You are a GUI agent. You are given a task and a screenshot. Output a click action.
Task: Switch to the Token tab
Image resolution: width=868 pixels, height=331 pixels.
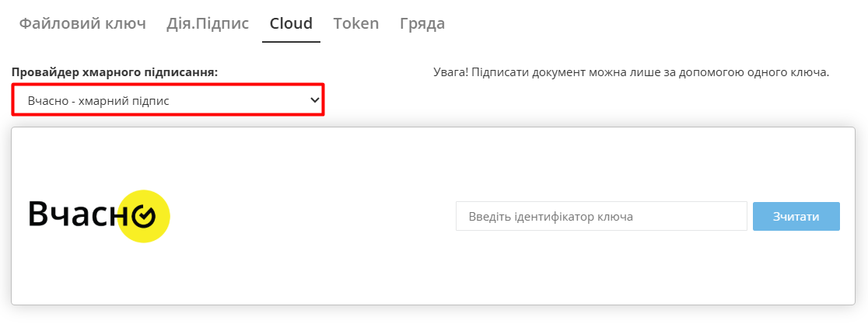[356, 23]
